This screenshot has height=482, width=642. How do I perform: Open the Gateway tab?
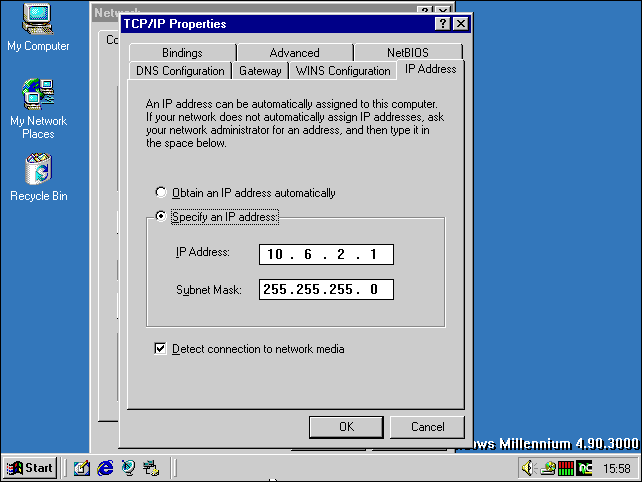pyautogui.click(x=260, y=70)
